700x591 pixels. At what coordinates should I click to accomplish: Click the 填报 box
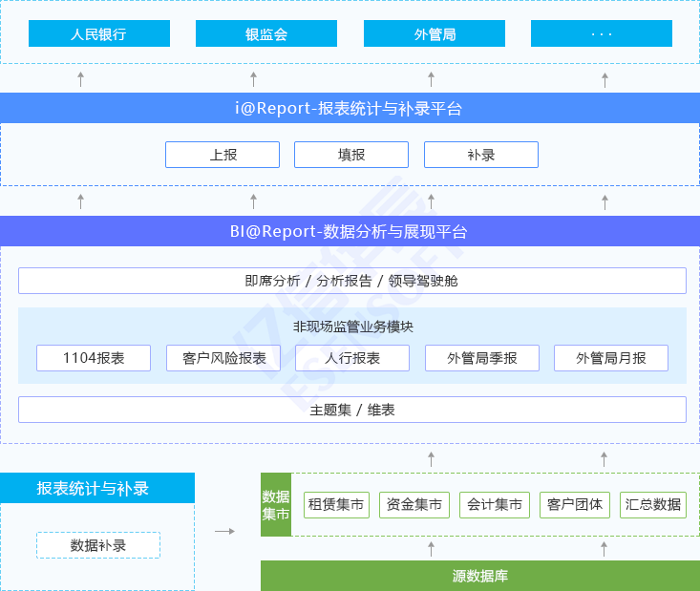tap(350, 155)
